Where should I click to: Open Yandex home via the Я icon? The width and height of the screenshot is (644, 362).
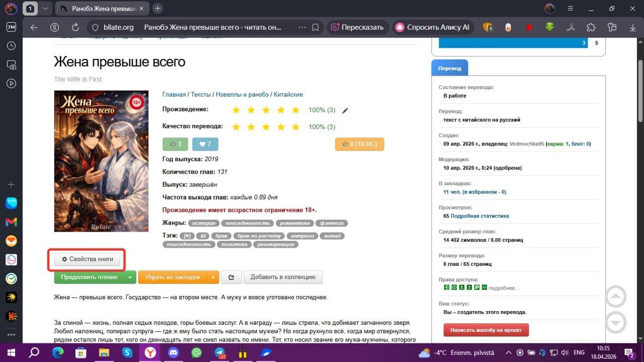[55, 27]
